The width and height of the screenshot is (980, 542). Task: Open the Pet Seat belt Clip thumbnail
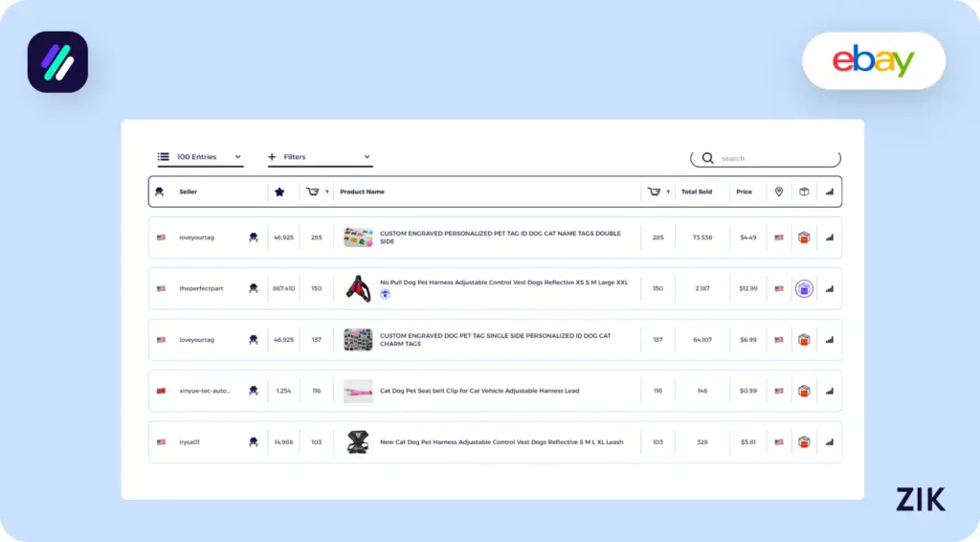[358, 392]
